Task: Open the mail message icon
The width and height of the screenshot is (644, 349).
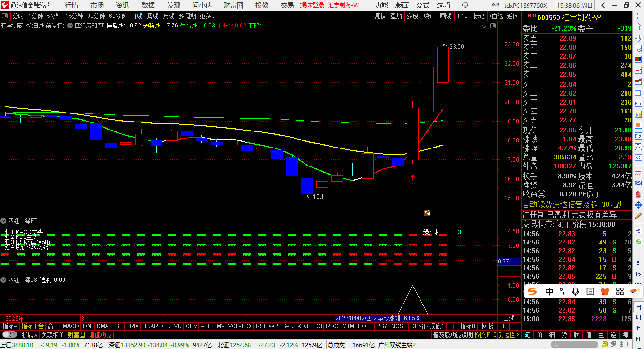Action: click(496, 5)
